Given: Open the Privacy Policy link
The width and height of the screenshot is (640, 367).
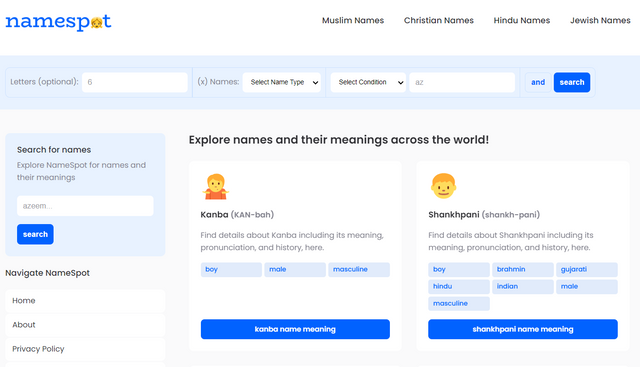Looking at the screenshot, I should [85, 349].
